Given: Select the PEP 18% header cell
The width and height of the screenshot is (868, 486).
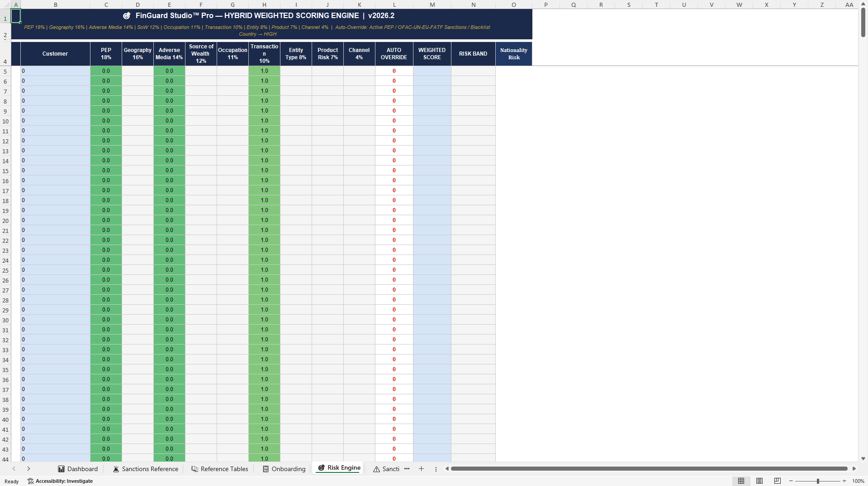Looking at the screenshot, I should pos(106,54).
